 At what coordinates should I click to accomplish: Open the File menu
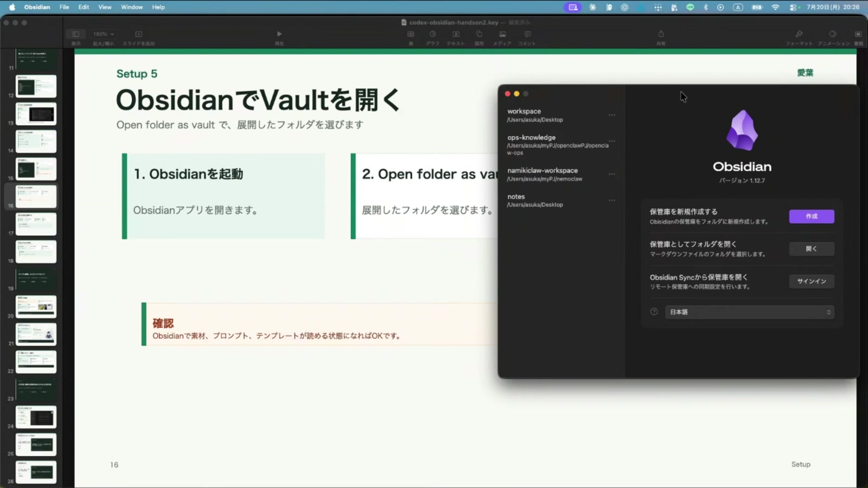point(64,7)
